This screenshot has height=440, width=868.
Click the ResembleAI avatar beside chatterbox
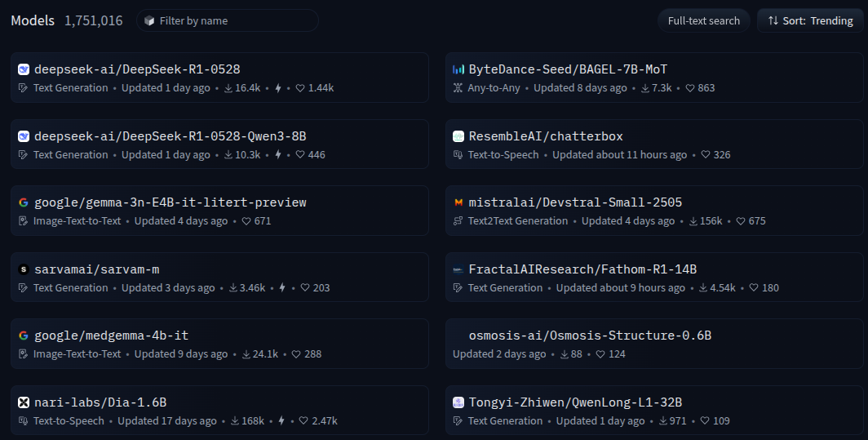tap(458, 136)
